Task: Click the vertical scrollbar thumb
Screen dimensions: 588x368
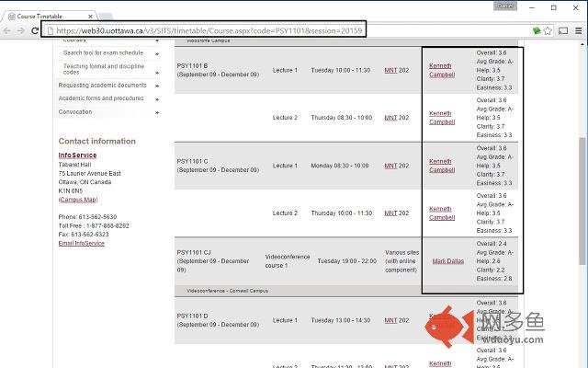Action: (582, 201)
